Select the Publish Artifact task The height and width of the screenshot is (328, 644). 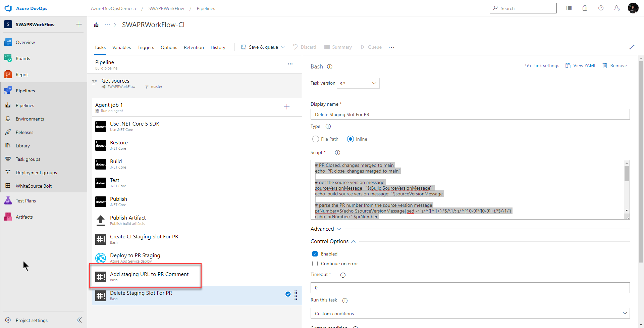click(x=197, y=220)
